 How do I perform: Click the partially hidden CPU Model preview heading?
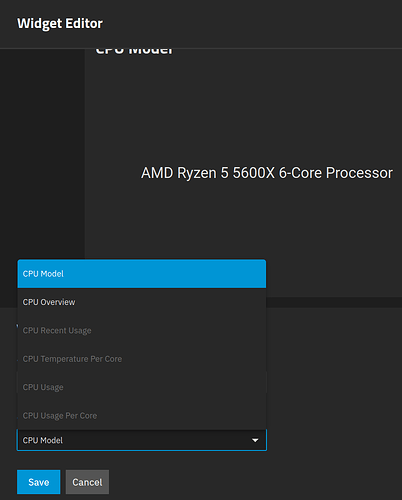tap(134, 51)
